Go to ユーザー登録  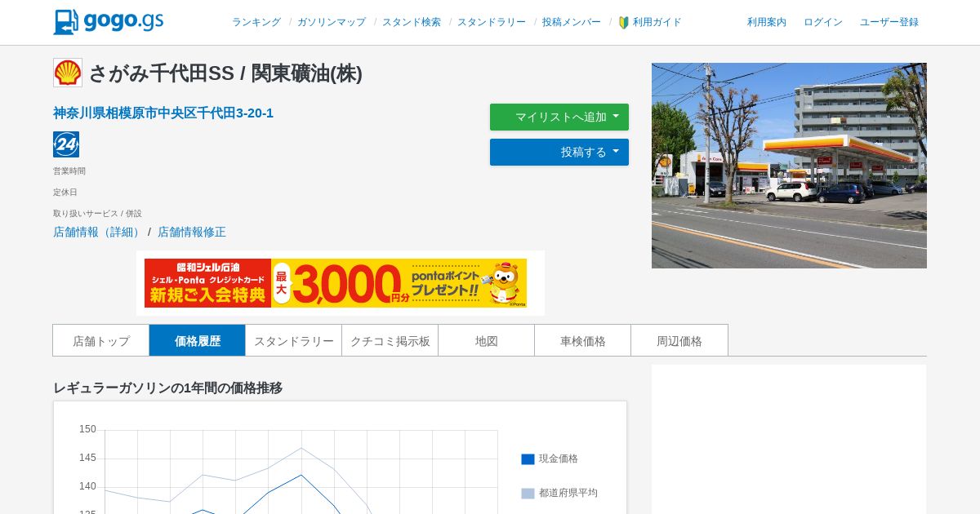(x=889, y=22)
